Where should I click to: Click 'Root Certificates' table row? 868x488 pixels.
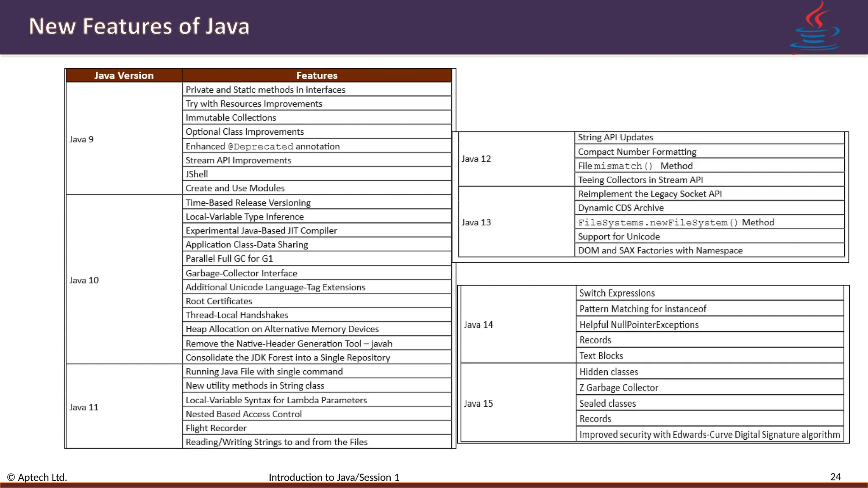tap(219, 301)
